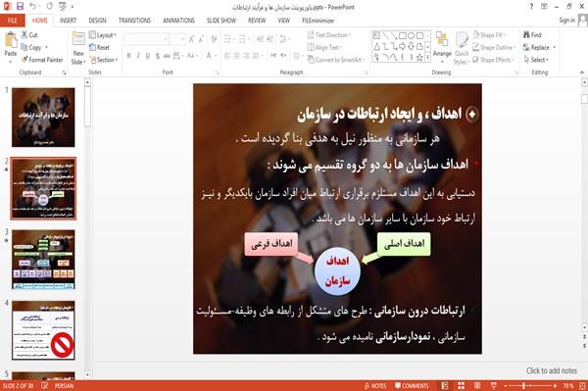Click Sign in link
Screen dimensions: 588x391
(x=566, y=21)
